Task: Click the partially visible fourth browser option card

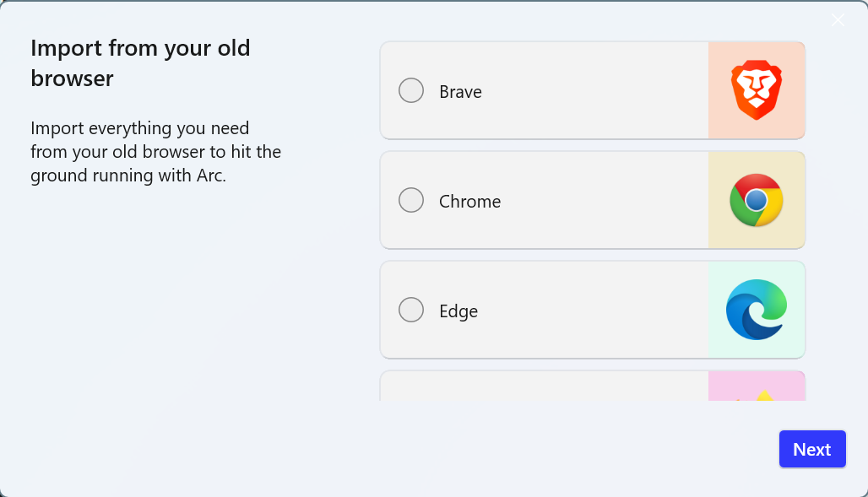Action: (x=540, y=386)
